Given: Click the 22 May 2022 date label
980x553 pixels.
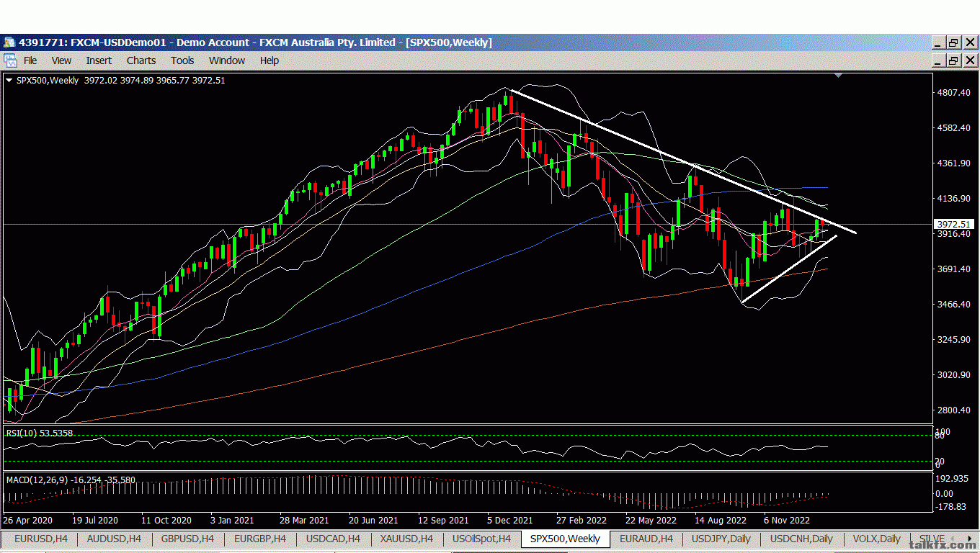Looking at the screenshot, I should [651, 520].
